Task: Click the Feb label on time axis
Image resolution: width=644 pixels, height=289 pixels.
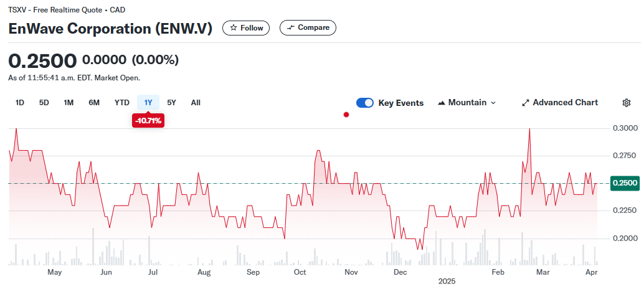Action: 498,273
